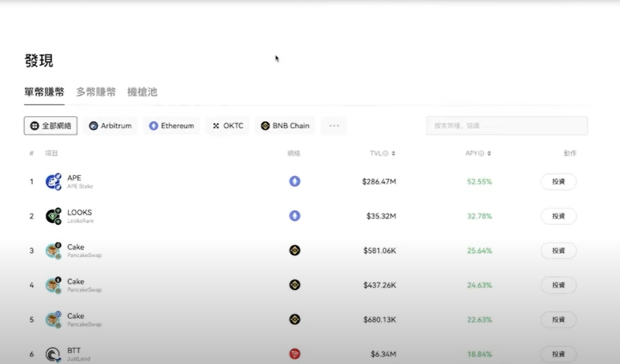Click 投資 for Cake with 25.64% APY
This screenshot has height=364, width=620.
[559, 250]
